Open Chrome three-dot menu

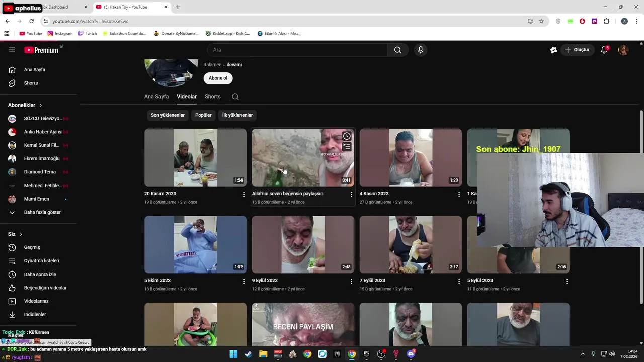[x=637, y=21]
